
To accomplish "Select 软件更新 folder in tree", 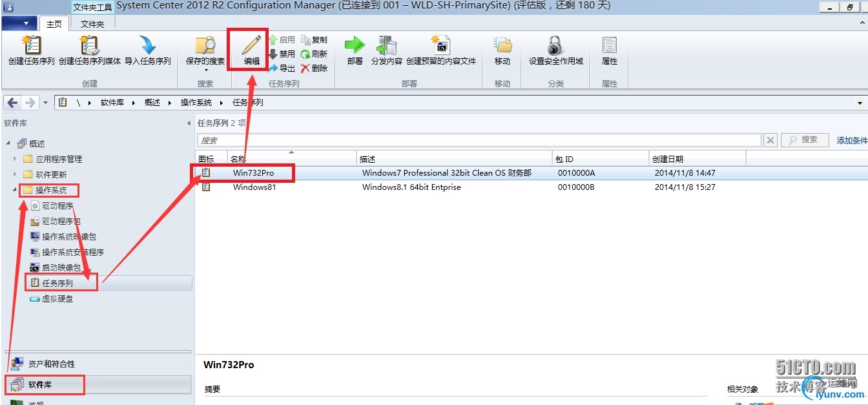I will 45,174.
